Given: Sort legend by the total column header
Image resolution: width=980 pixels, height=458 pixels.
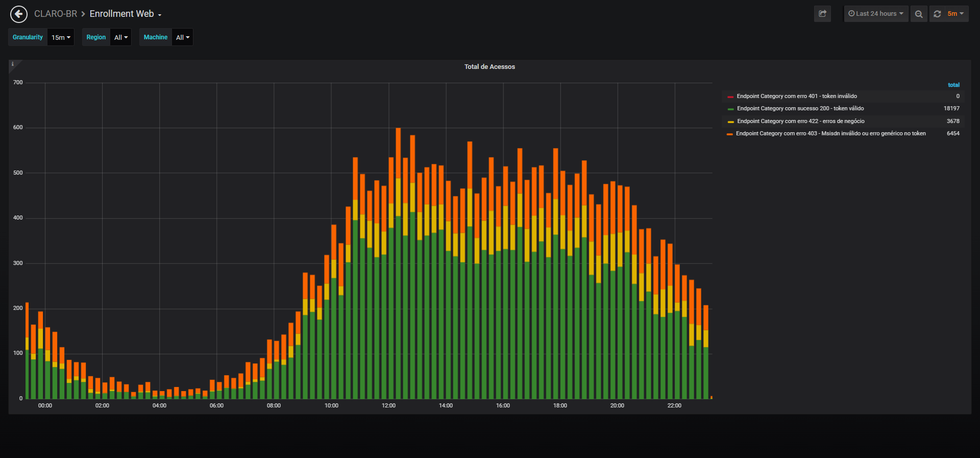Looking at the screenshot, I should click(953, 85).
